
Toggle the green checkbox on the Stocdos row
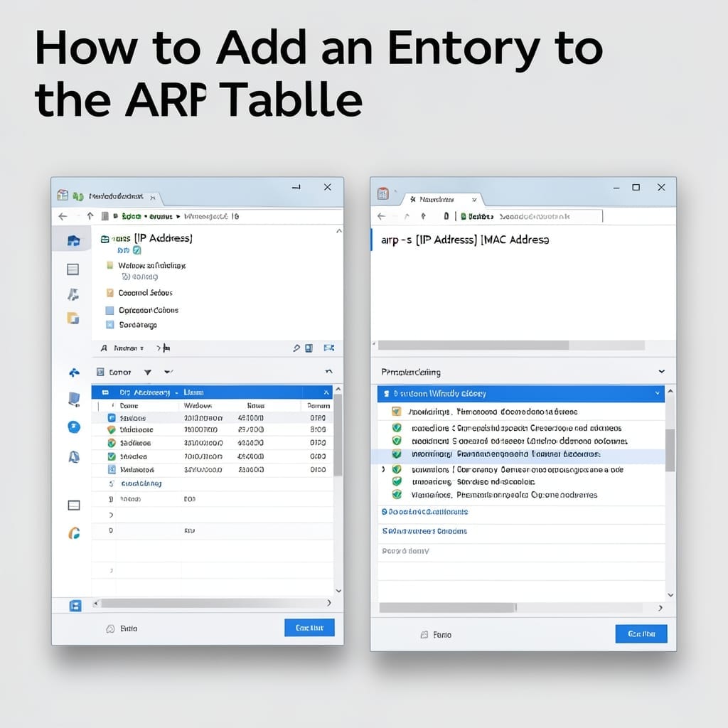pos(112,456)
